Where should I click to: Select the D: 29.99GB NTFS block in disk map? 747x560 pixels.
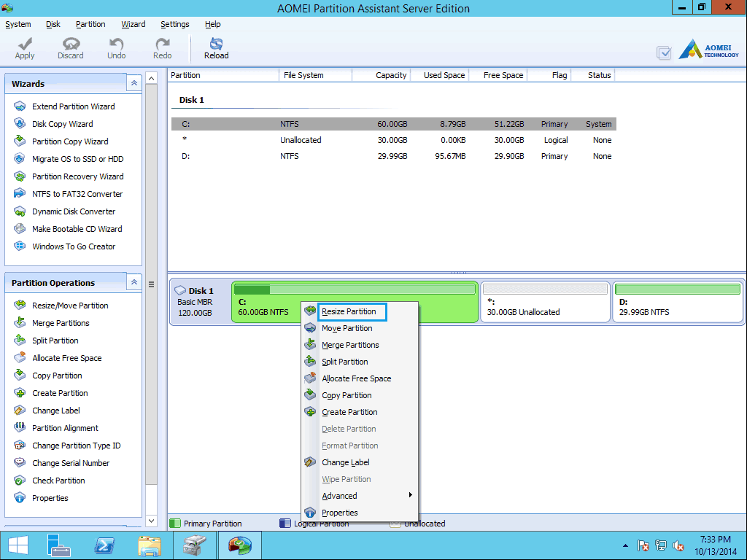[x=678, y=302]
